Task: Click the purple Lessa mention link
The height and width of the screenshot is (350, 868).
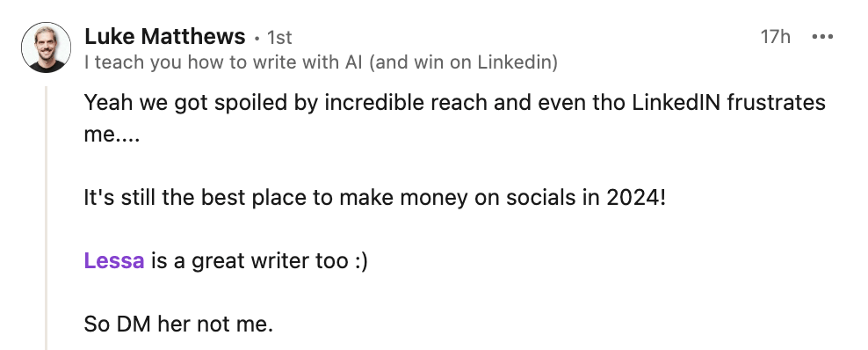Action: pyautogui.click(x=114, y=260)
